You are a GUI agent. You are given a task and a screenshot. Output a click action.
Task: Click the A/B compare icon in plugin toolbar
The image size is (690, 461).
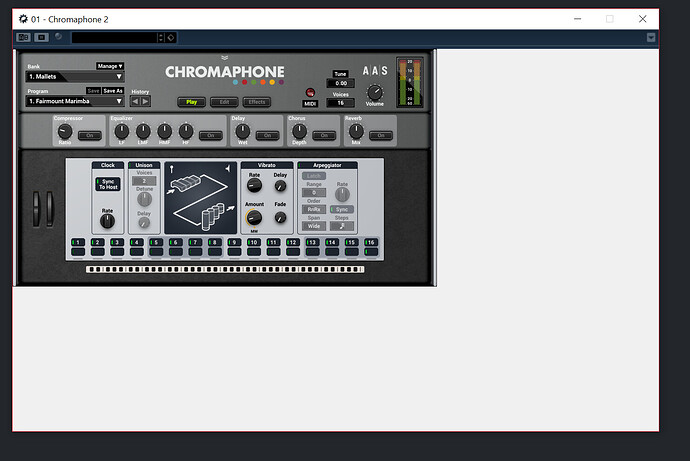(x=23, y=37)
